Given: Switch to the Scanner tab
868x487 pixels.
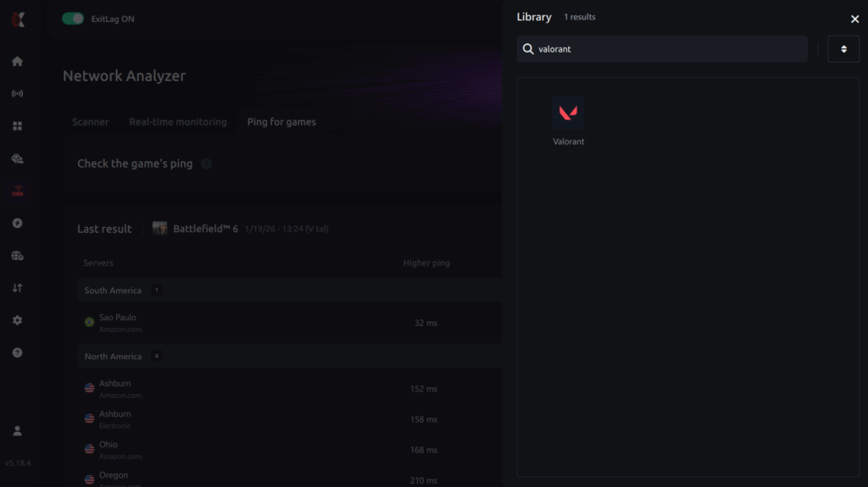Looking at the screenshot, I should 90,122.
